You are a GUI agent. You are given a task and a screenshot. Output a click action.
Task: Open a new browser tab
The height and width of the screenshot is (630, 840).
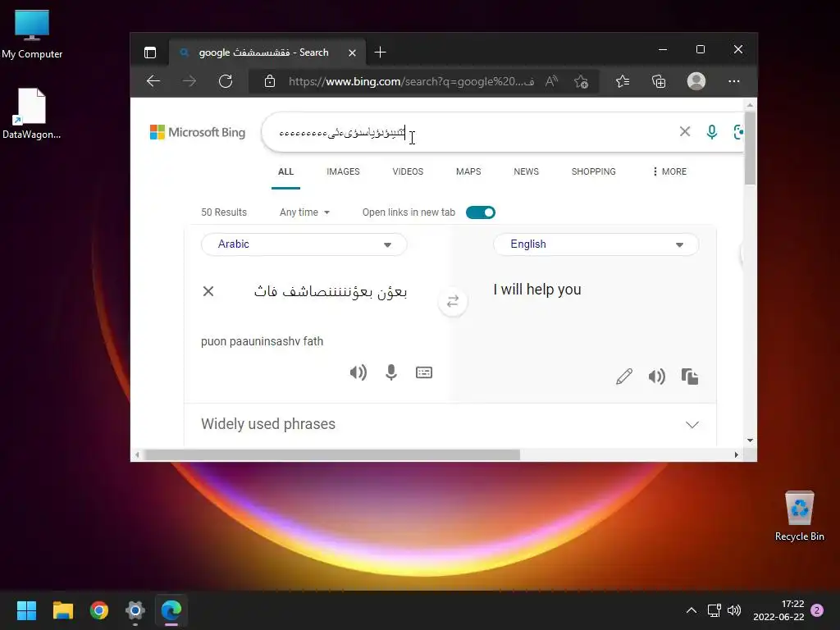(x=380, y=52)
